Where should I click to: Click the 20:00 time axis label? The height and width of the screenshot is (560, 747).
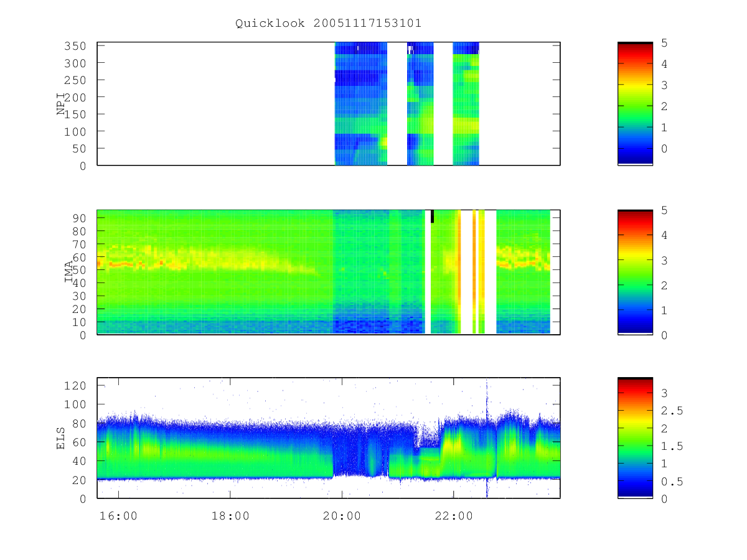coord(342,516)
